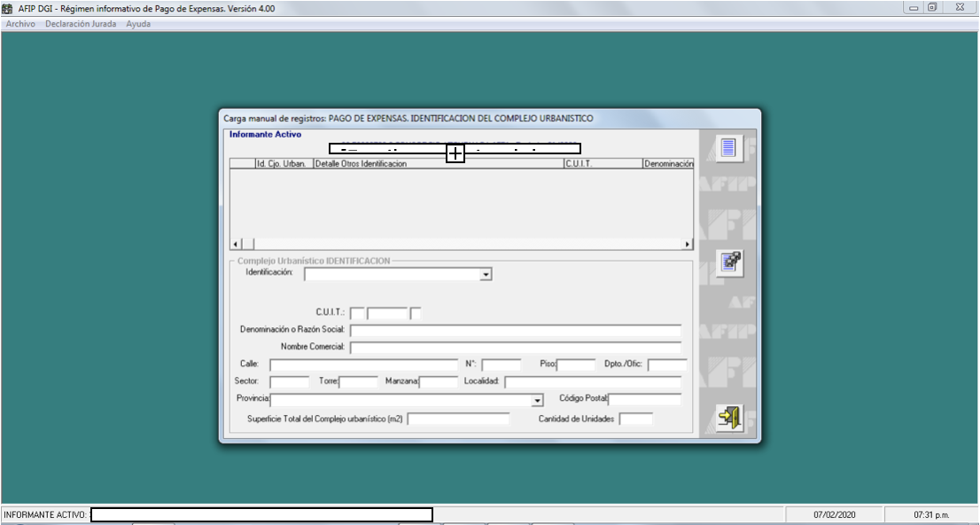Click the AFIP application icon in title bar

[x=8, y=8]
